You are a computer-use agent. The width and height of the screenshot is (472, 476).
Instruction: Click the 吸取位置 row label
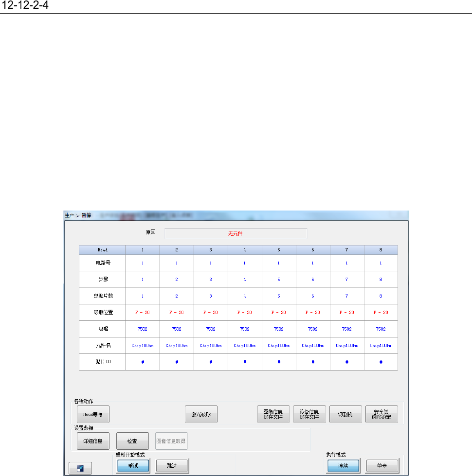click(103, 312)
